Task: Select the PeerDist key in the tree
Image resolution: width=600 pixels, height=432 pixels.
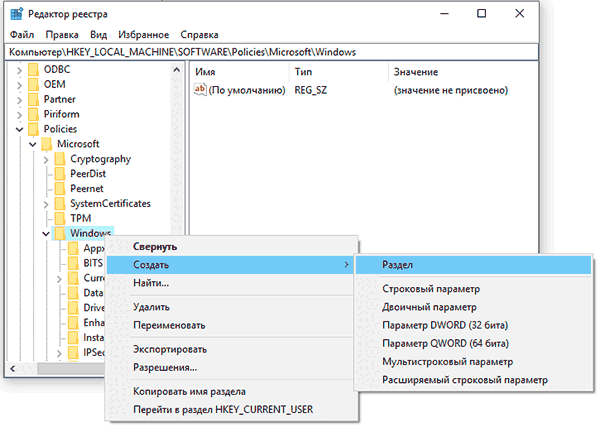Action: pos(88,174)
